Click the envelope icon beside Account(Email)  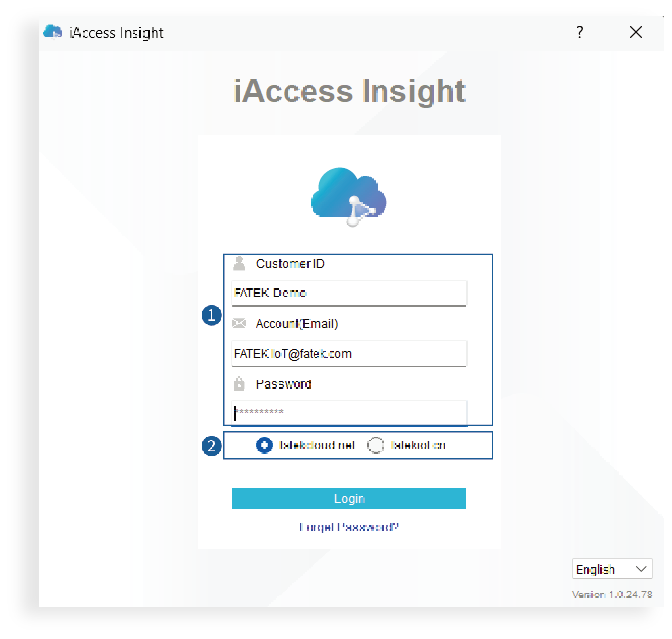pos(239,324)
